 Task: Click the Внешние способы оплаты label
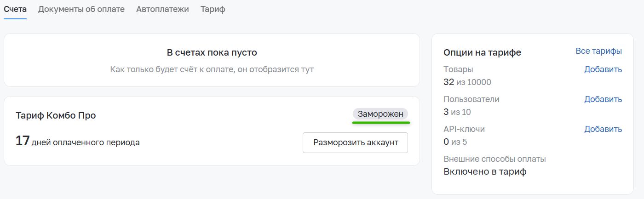pos(494,159)
